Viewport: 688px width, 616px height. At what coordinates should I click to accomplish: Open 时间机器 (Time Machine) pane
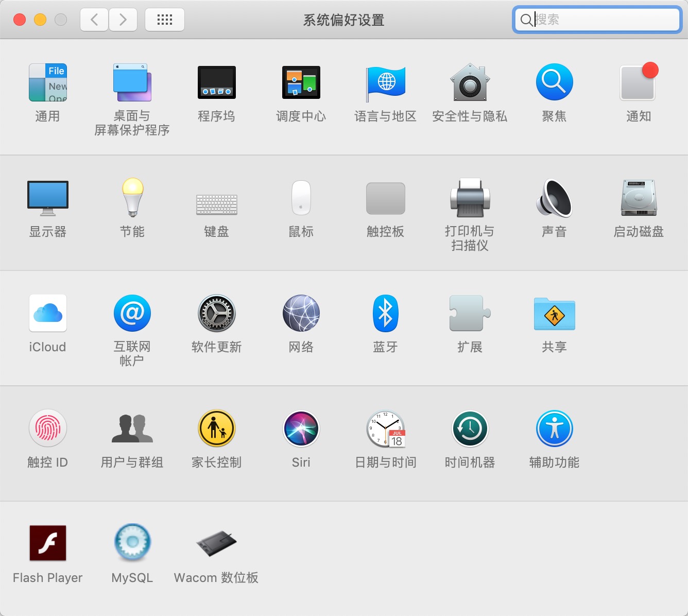[470, 429]
